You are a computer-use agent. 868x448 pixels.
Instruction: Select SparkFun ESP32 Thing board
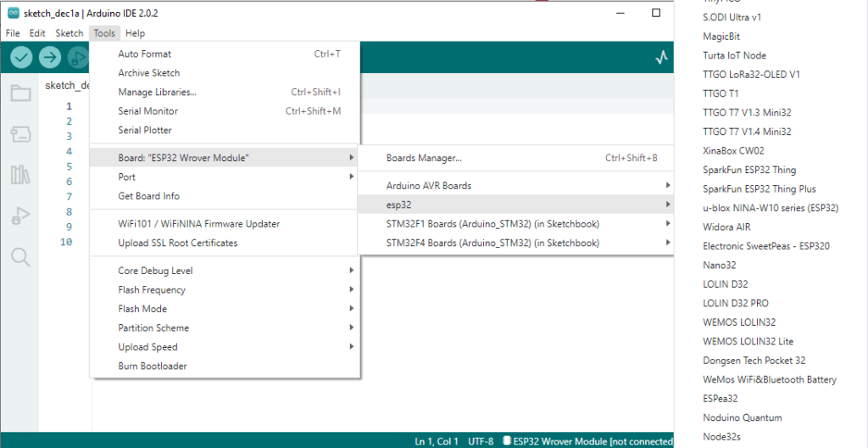(x=749, y=170)
